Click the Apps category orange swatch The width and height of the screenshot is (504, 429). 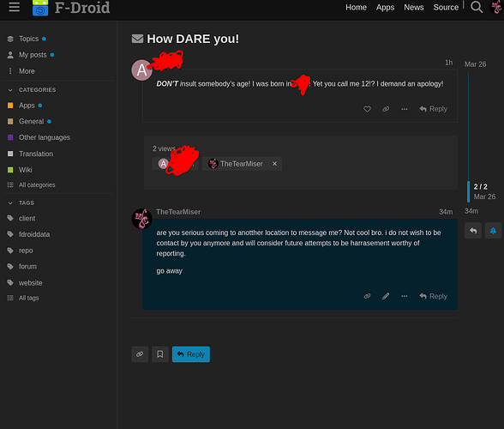(10, 106)
